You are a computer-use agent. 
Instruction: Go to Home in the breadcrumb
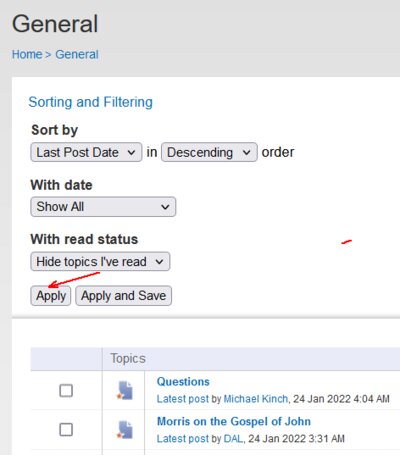pos(27,54)
